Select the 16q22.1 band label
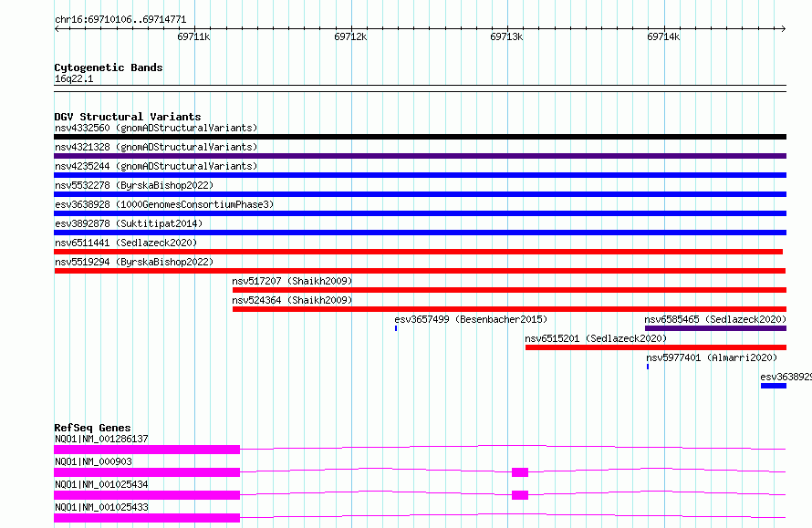812x528 pixels. (x=74, y=78)
